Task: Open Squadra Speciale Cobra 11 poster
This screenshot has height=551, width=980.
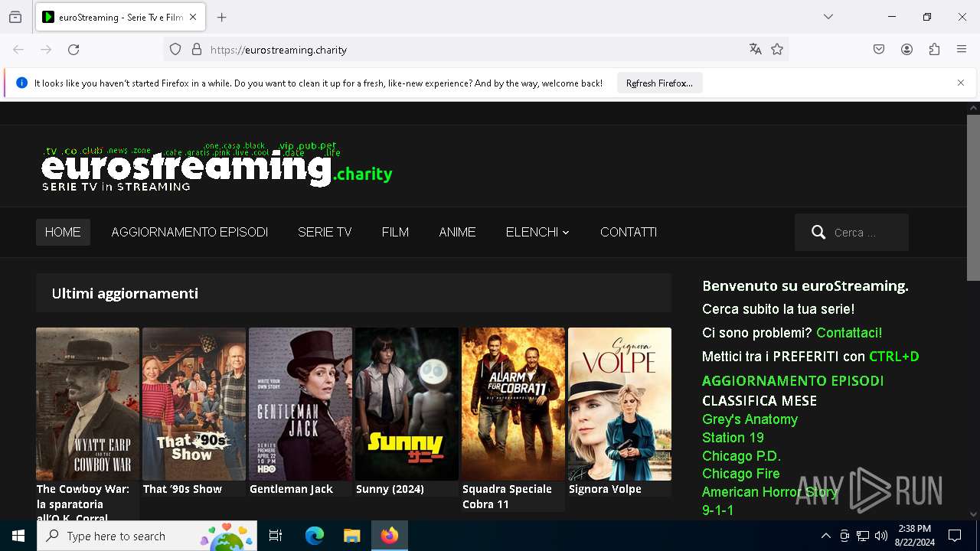Action: [513, 404]
